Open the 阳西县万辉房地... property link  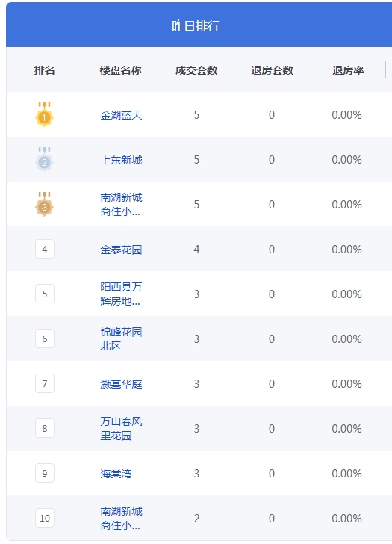click(121, 294)
